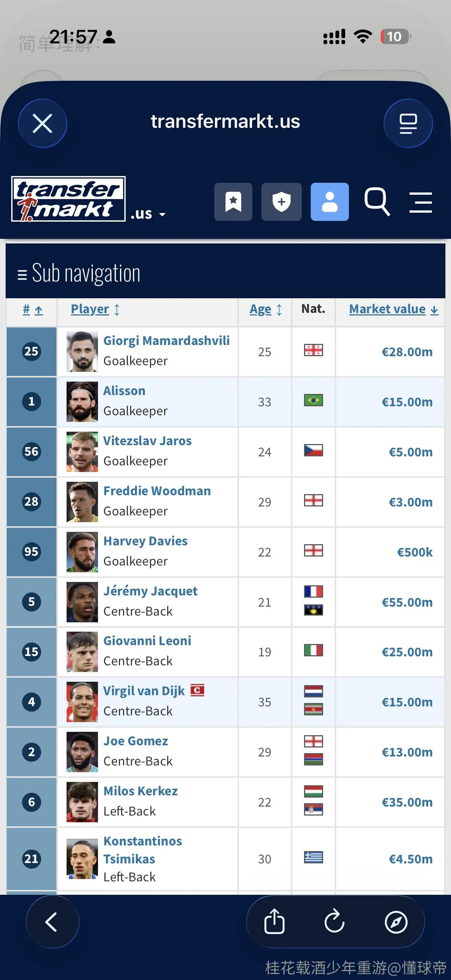
Task: Tap the share icon in bottom bar
Action: tap(274, 921)
